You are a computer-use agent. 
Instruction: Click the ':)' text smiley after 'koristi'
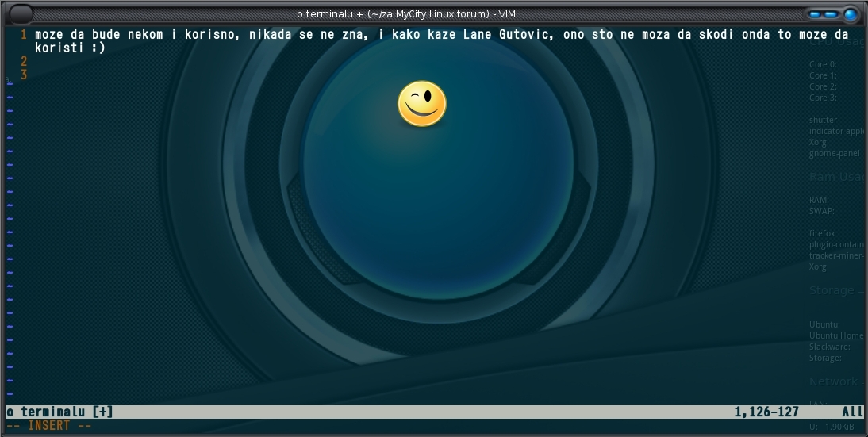click(x=98, y=48)
